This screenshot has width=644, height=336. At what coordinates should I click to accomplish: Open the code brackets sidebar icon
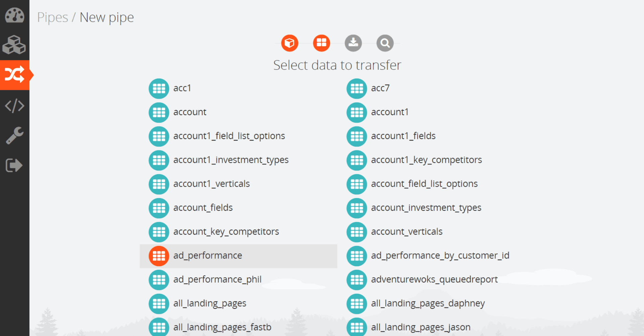14,106
